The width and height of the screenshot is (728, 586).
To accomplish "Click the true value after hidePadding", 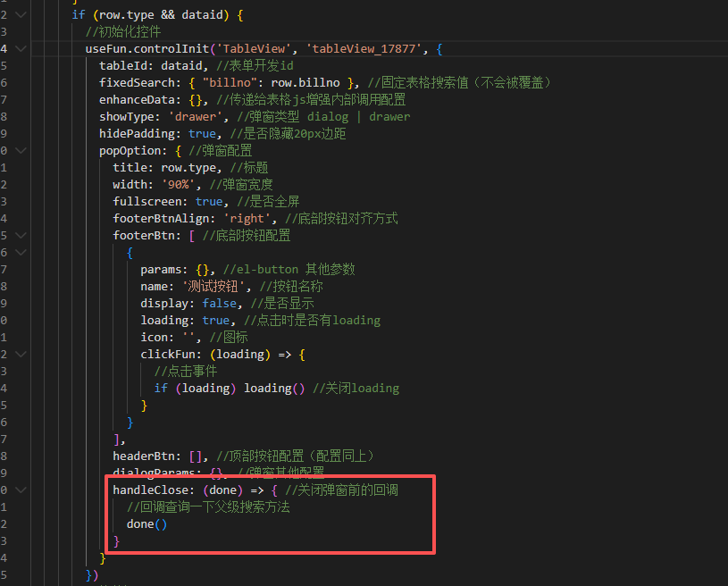I will point(202,134).
